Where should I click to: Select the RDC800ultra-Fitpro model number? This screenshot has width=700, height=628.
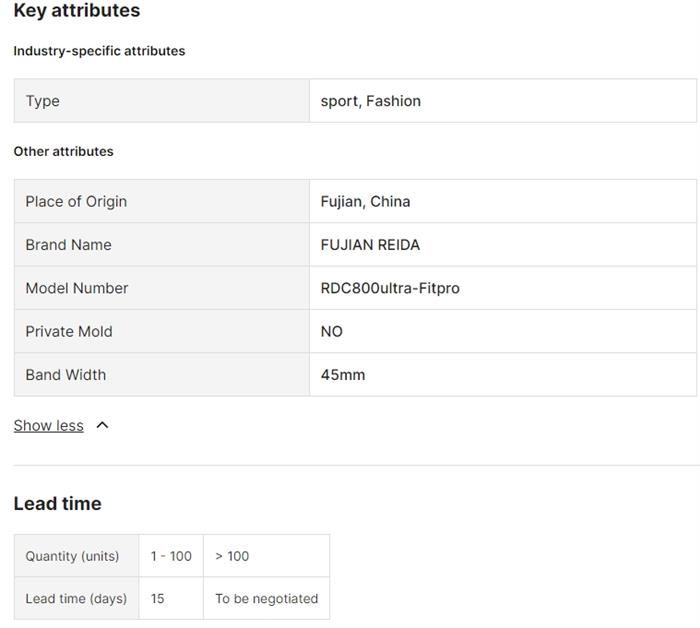click(390, 288)
